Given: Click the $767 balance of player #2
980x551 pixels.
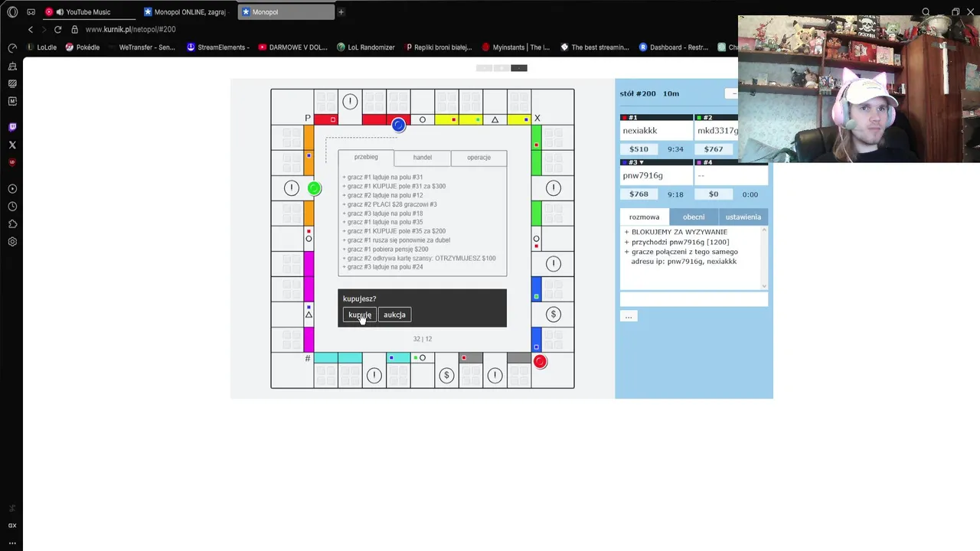Looking at the screenshot, I should 713,149.
